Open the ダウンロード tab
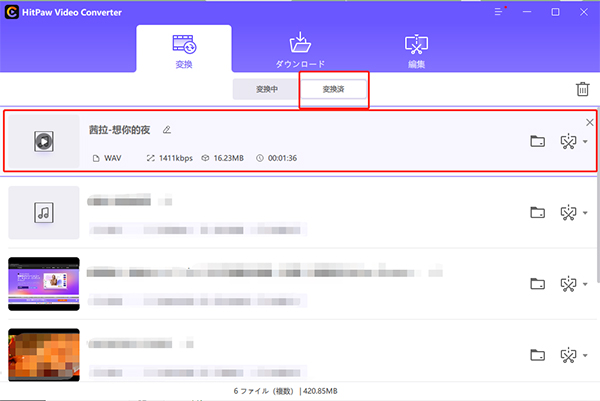The width and height of the screenshot is (600, 401). point(300,50)
